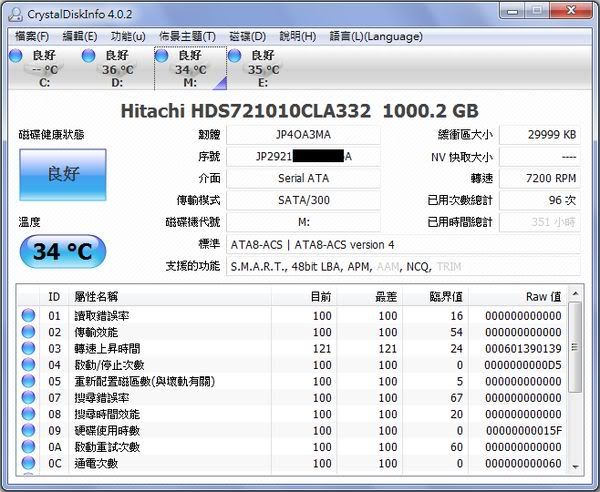The height and width of the screenshot is (492, 600).
Task: Click status orb for disk C:
Action: [16, 56]
